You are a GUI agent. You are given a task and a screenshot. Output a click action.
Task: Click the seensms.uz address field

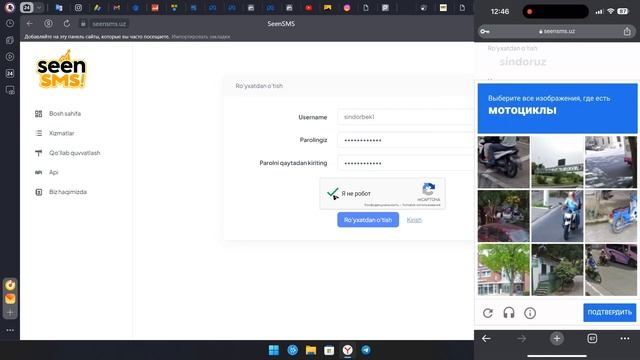click(x=109, y=24)
